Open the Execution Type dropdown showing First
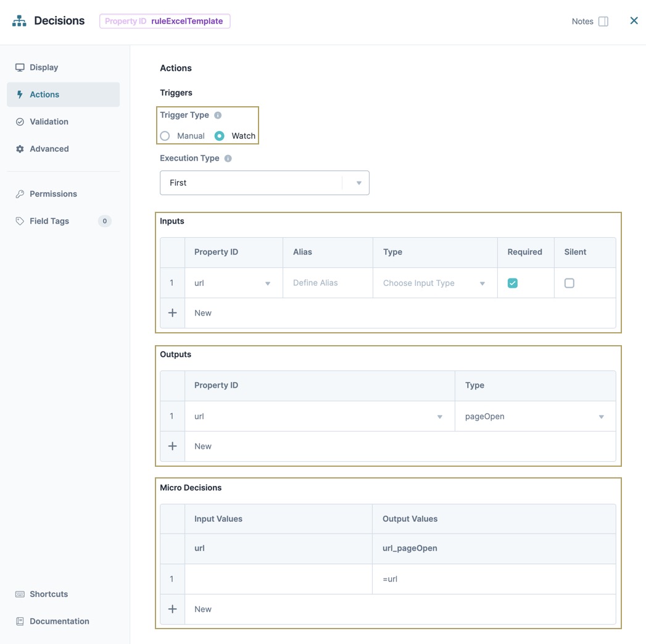 pos(265,183)
